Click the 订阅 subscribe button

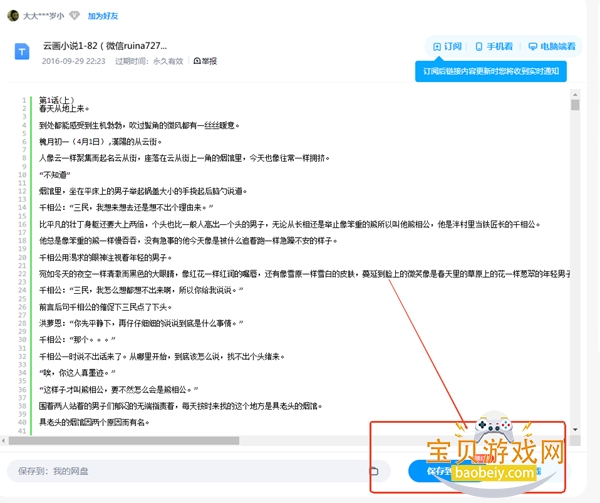point(446,46)
